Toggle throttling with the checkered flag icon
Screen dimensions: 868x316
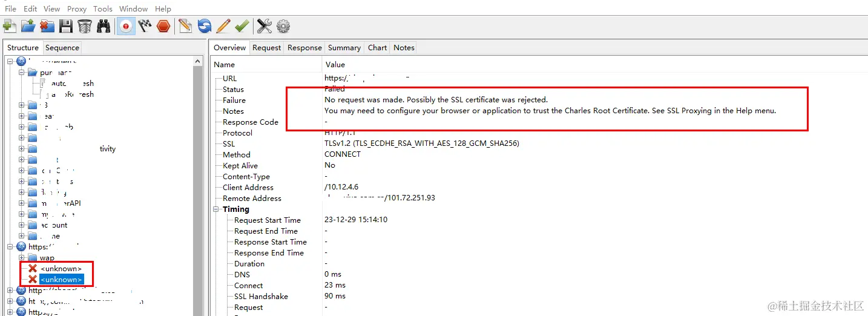pos(145,26)
